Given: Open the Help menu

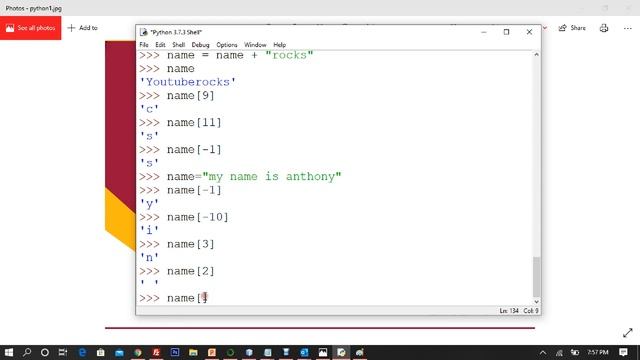Looking at the screenshot, I should pos(280,44).
